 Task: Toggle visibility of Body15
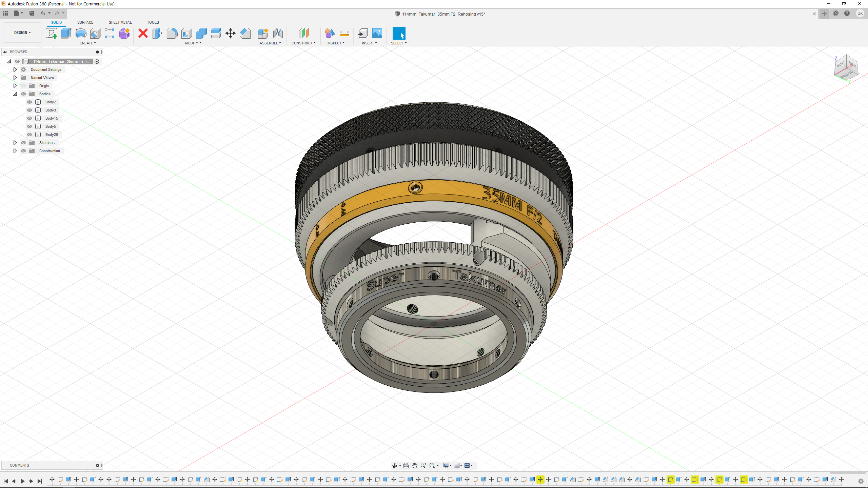[x=29, y=118]
